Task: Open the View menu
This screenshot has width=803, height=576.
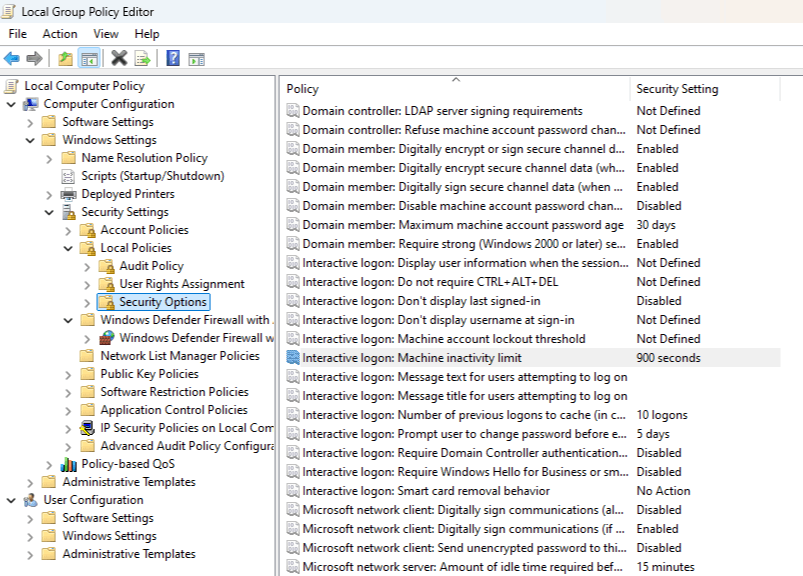Action: 105,33
